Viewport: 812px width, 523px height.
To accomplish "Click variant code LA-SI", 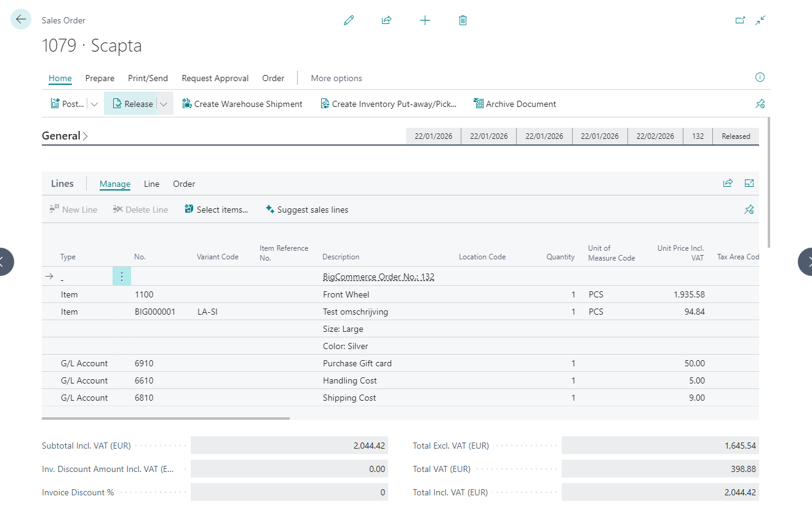I will [x=207, y=312].
